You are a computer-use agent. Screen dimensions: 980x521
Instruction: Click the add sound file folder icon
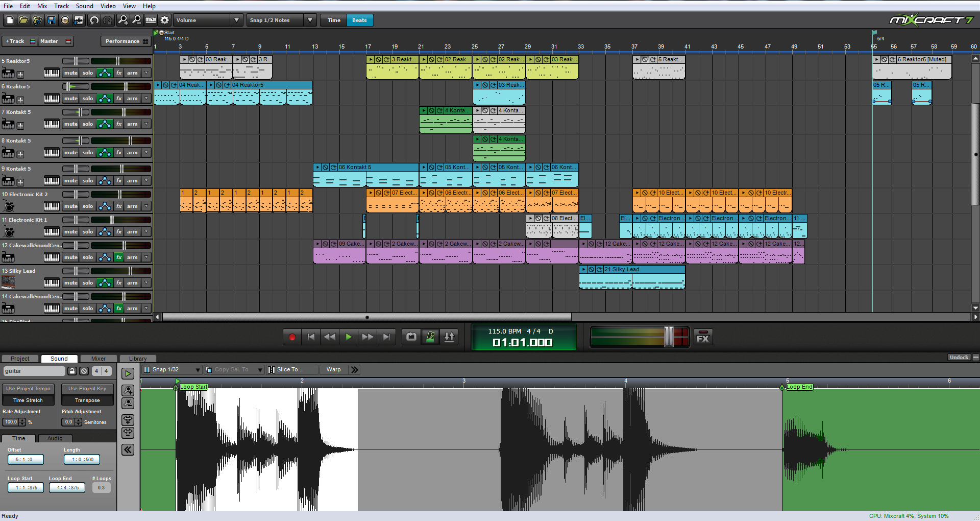pyautogui.click(x=37, y=20)
